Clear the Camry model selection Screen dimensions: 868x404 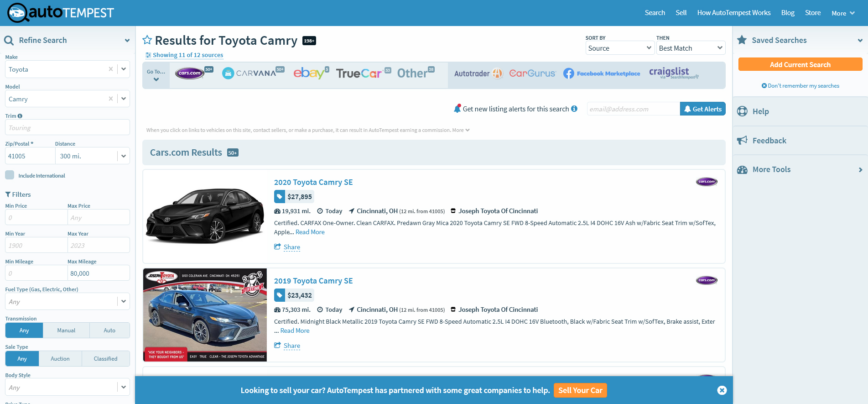tap(110, 99)
